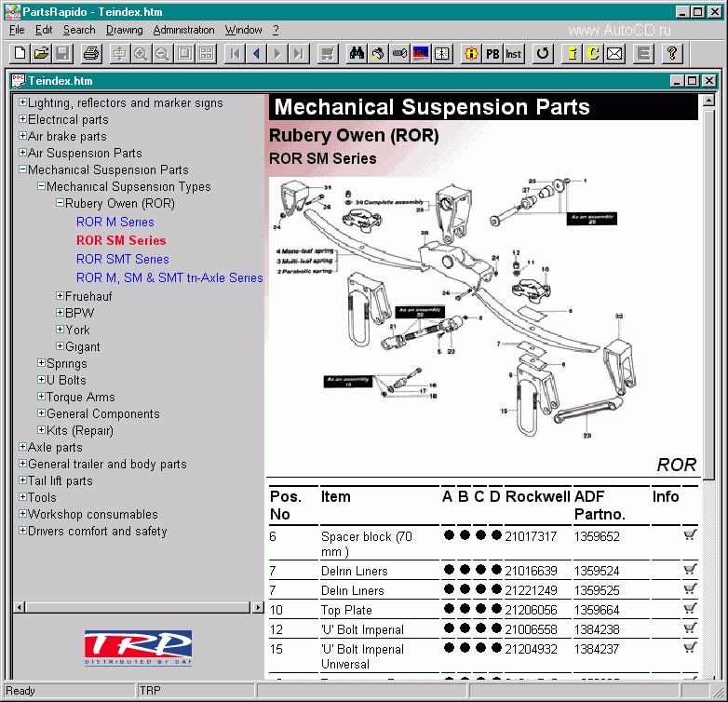Click the Print toolbar icon
This screenshot has height=702, width=728.
[x=91, y=54]
